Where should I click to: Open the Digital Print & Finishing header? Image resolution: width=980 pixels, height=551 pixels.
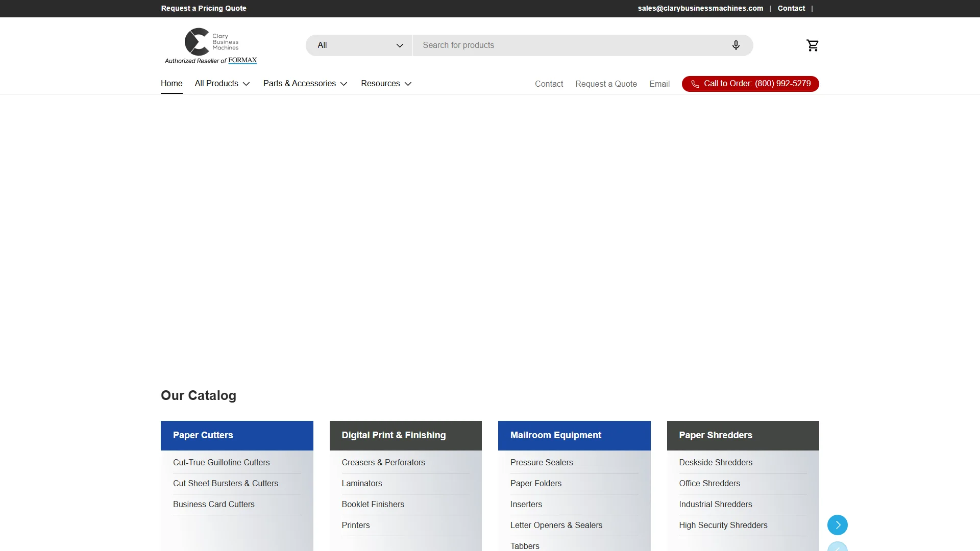tap(405, 435)
